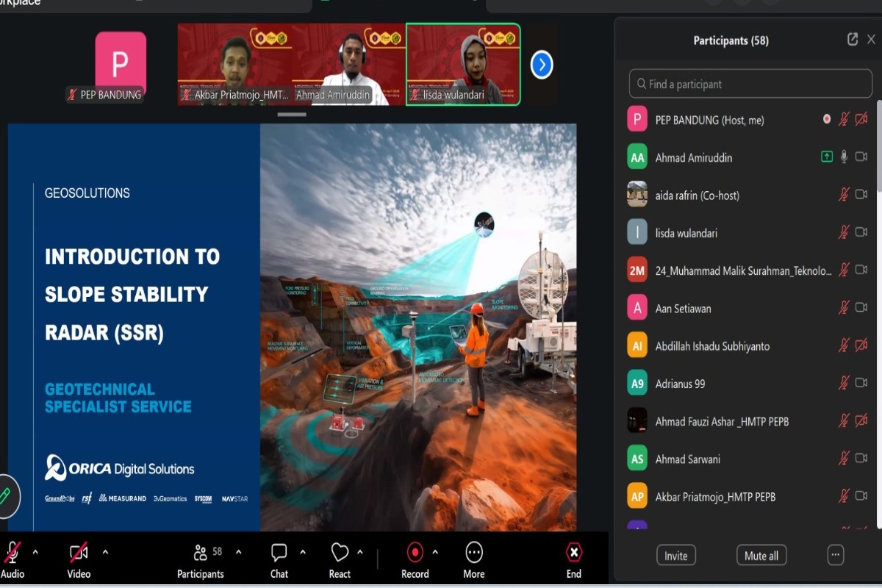Expand the React options arrow
This screenshot has height=588, width=882.
pyautogui.click(x=360, y=552)
